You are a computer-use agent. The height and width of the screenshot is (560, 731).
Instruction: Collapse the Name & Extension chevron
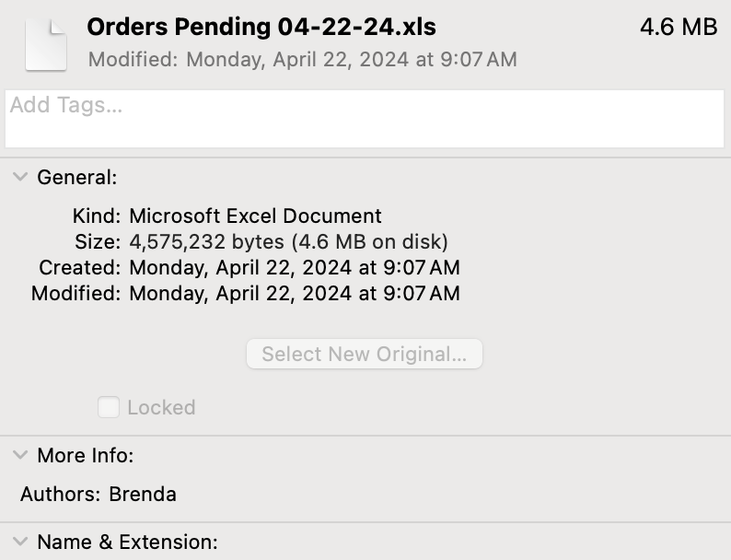tap(20, 542)
